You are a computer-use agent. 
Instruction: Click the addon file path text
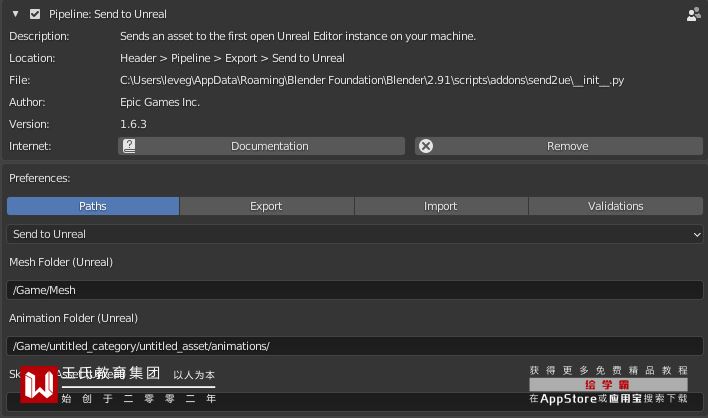(372, 80)
